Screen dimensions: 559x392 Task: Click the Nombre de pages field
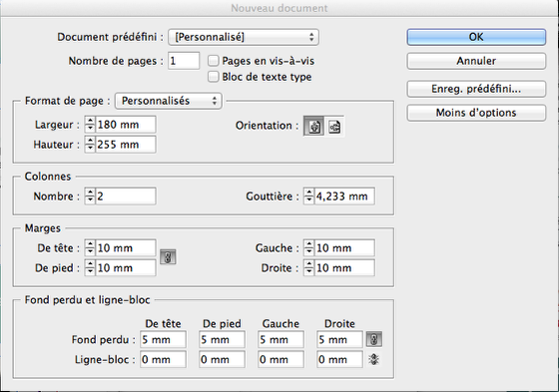tap(184, 61)
